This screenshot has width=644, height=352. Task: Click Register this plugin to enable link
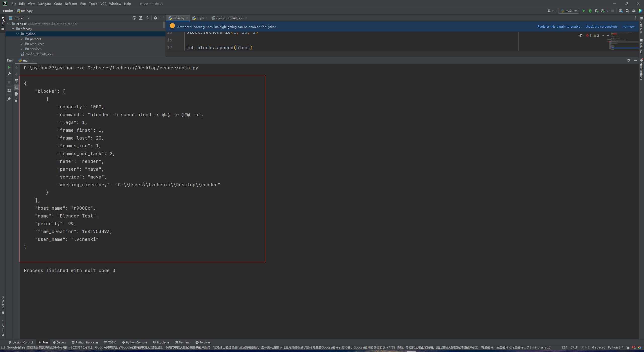[x=559, y=27]
